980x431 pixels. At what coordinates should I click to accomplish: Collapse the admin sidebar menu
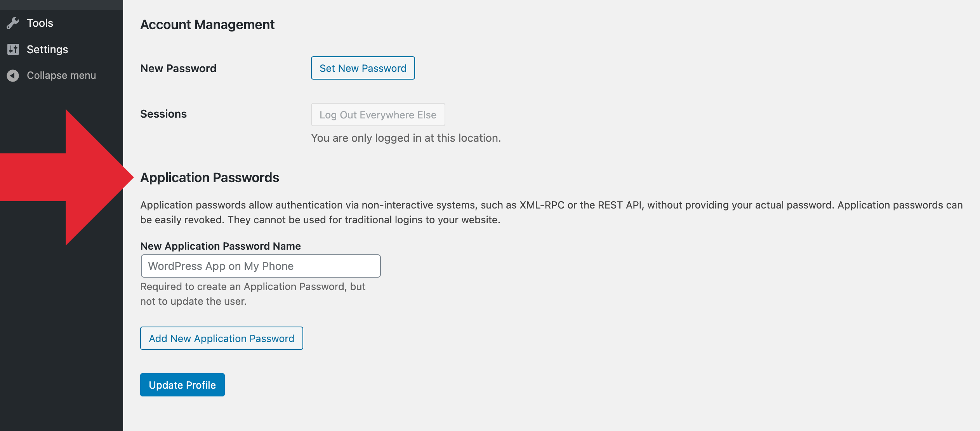tap(61, 75)
